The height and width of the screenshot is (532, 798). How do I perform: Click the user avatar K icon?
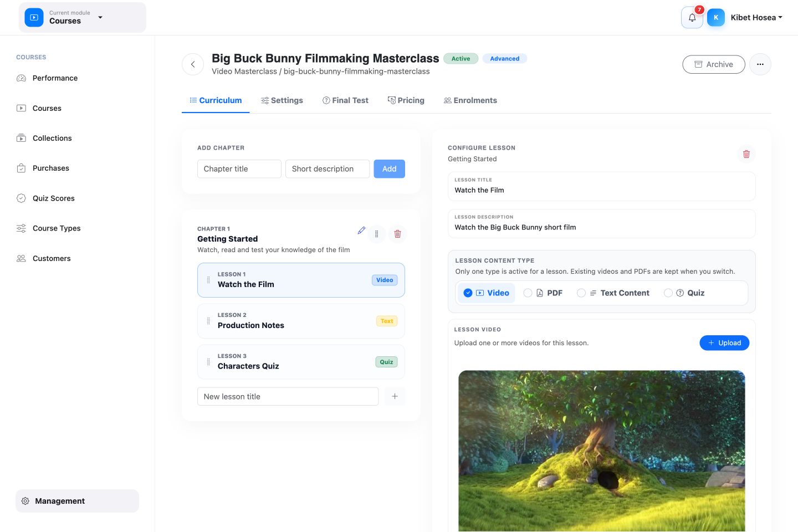tap(716, 18)
